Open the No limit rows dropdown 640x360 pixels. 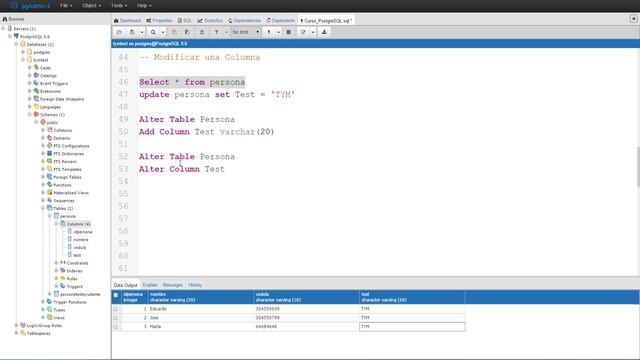[246, 32]
